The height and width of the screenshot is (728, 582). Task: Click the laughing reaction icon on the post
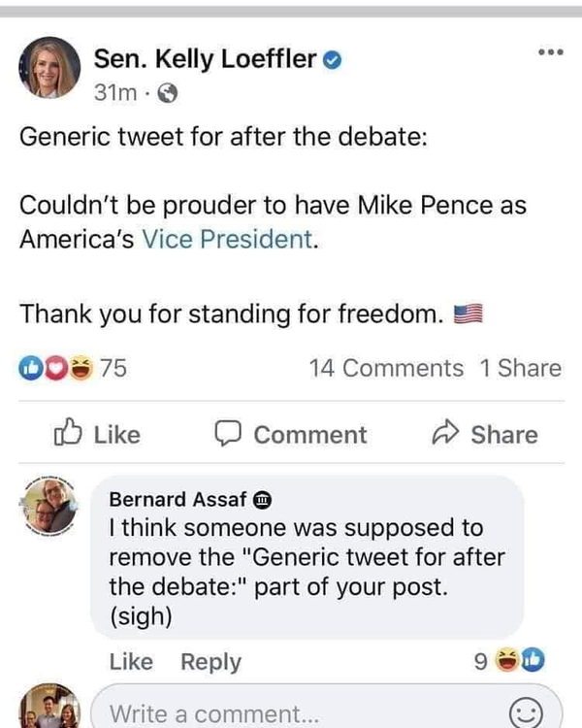point(81,368)
